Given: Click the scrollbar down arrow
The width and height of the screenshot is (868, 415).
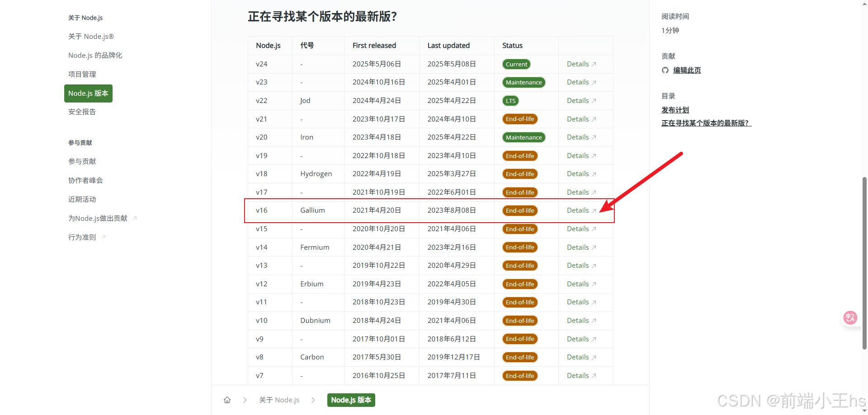Looking at the screenshot, I should [x=864, y=411].
